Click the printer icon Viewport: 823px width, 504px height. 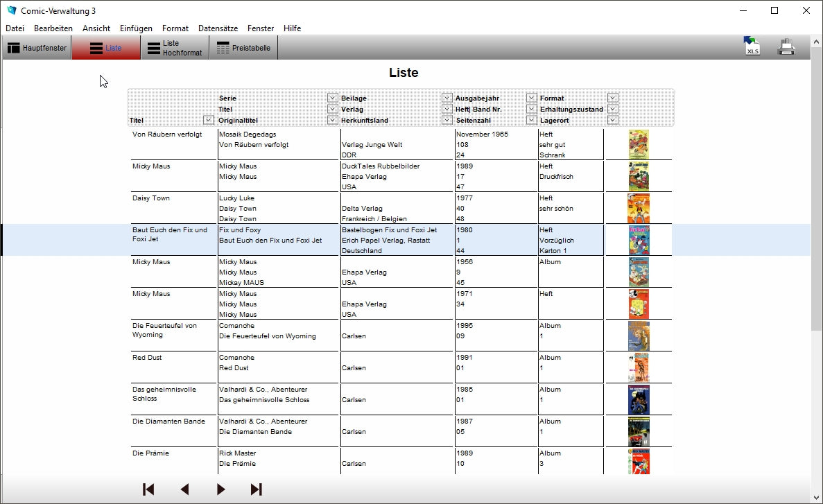pos(786,47)
